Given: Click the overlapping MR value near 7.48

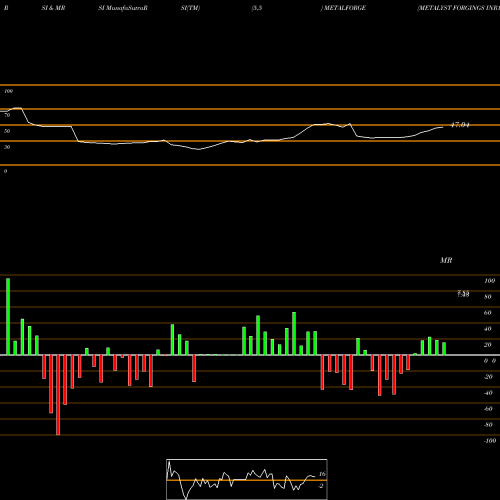Looking at the screenshot, I should [x=463, y=294].
